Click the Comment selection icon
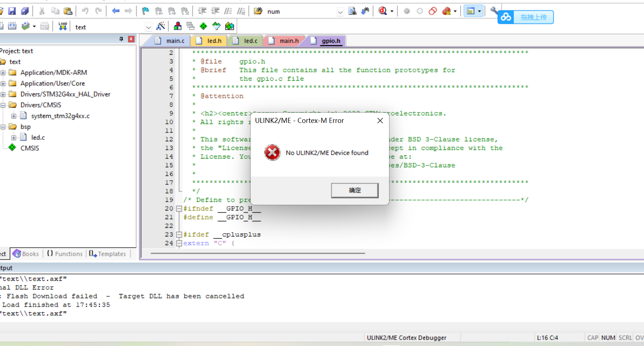Viewport: 644px width, 346px height. point(228,11)
